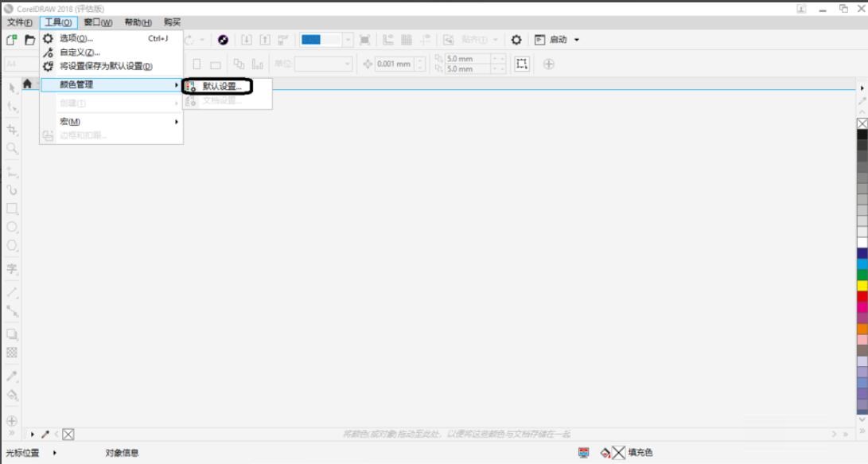Select the Zoom magnifier tool
Viewport: 868px width, 464px height.
[x=12, y=148]
